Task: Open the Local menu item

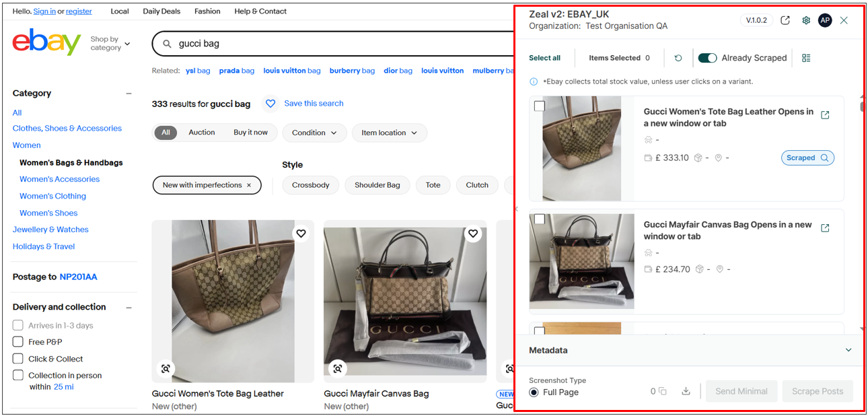Action: (x=120, y=11)
